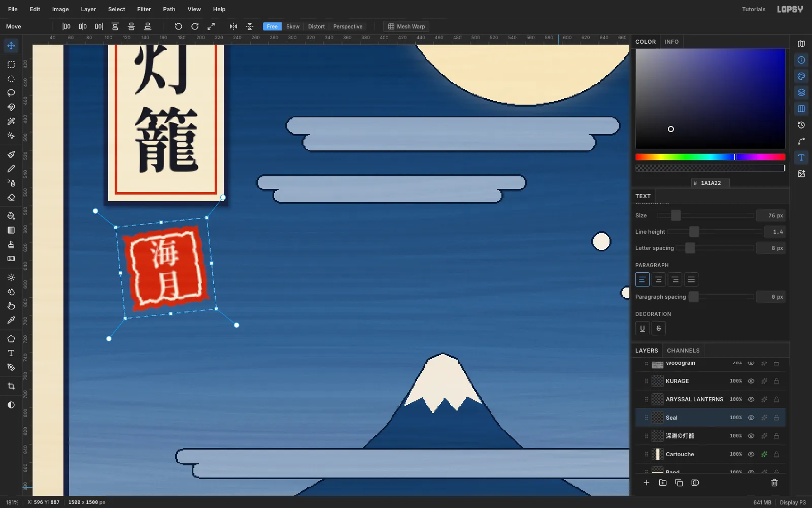Set paragraph alignment to center
The height and width of the screenshot is (508, 812).
(659, 279)
